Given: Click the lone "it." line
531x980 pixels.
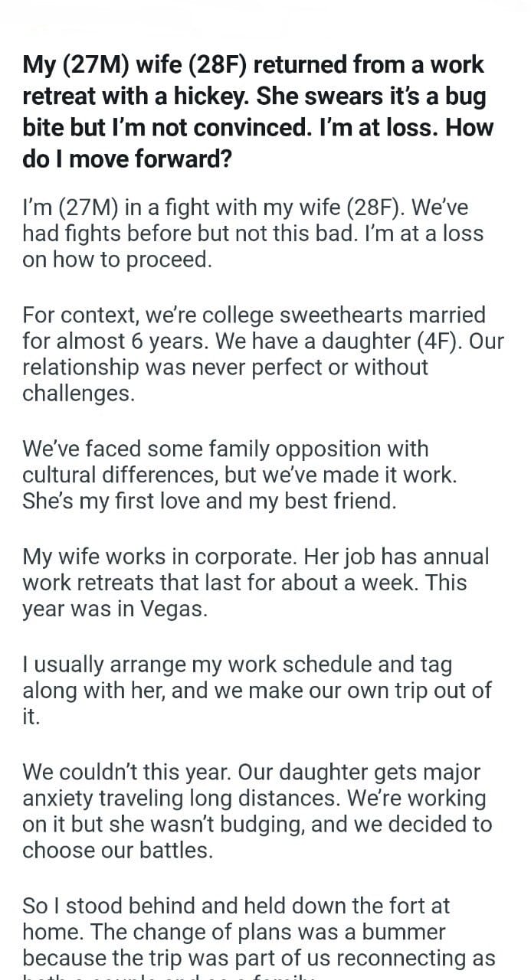Looking at the screenshot, I should 31,716.
